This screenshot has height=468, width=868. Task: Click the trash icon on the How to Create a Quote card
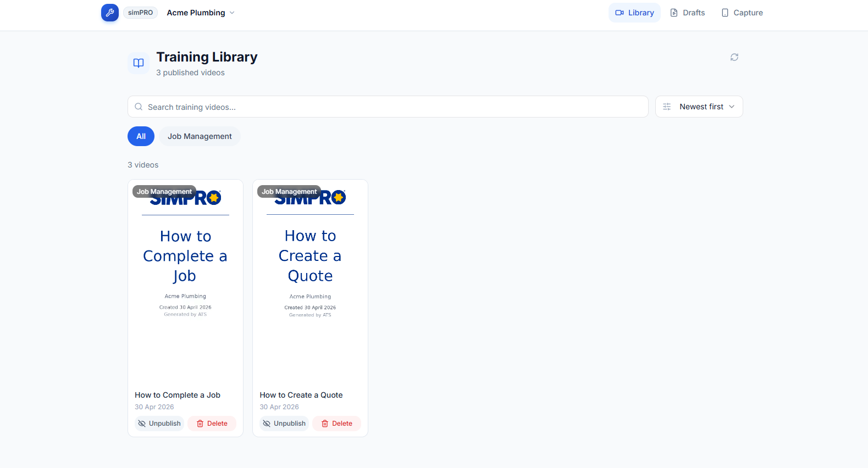[x=325, y=424]
